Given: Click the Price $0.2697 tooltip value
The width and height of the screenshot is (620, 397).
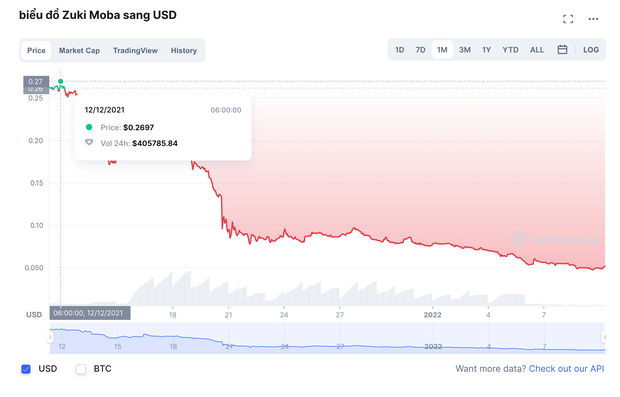Looking at the screenshot, I should (138, 127).
